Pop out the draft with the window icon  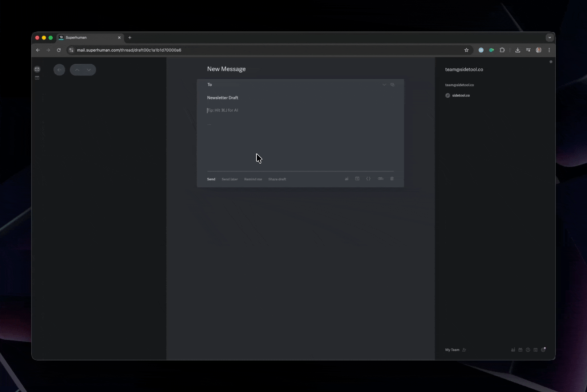point(392,85)
